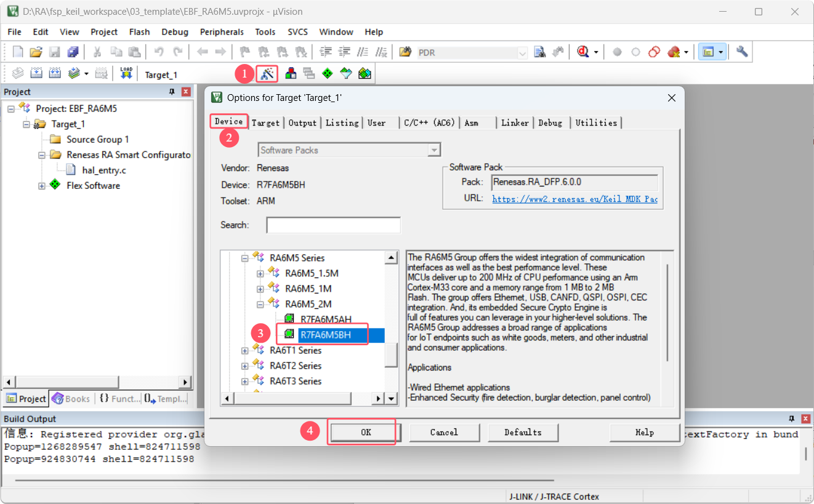Open the File menu

pos(14,32)
